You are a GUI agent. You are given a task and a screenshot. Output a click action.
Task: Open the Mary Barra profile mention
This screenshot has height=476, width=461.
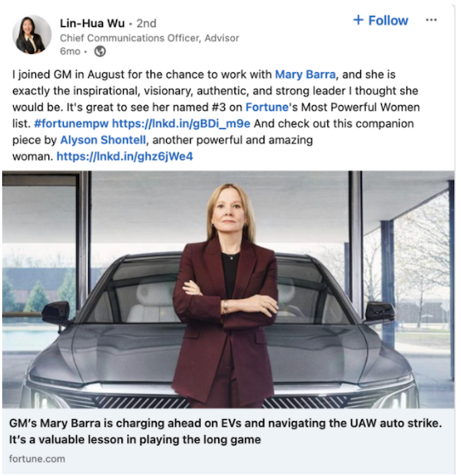[305, 75]
